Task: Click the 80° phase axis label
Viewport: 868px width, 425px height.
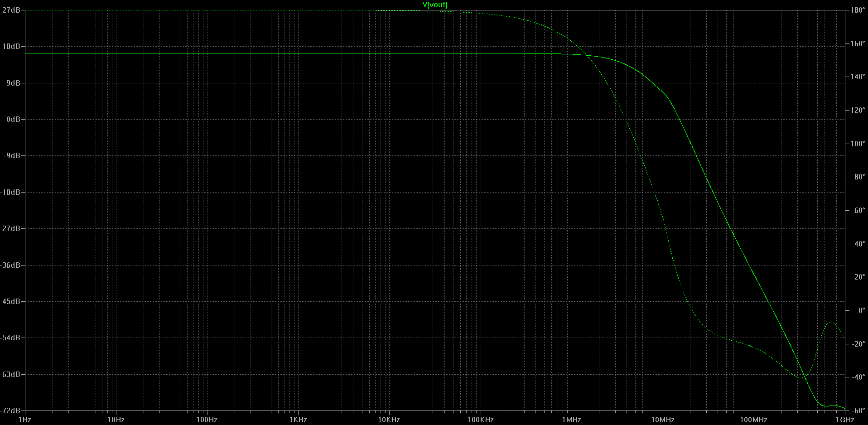Action: [859, 177]
